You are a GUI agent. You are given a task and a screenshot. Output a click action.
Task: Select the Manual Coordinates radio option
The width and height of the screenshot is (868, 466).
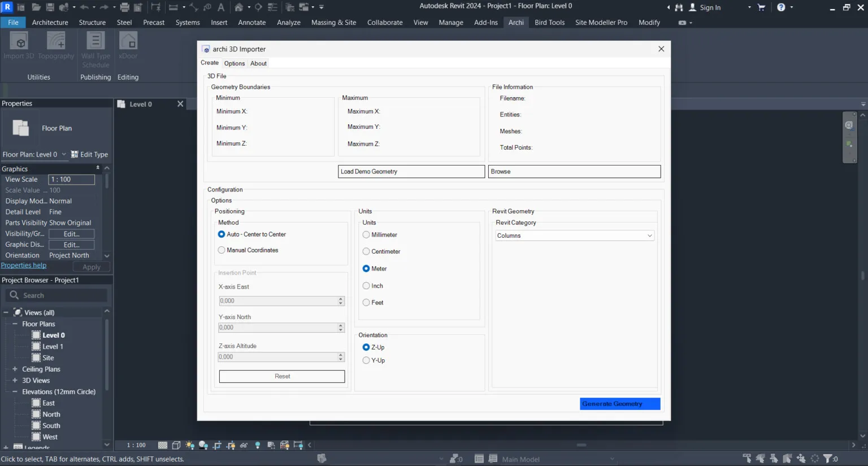coord(222,250)
